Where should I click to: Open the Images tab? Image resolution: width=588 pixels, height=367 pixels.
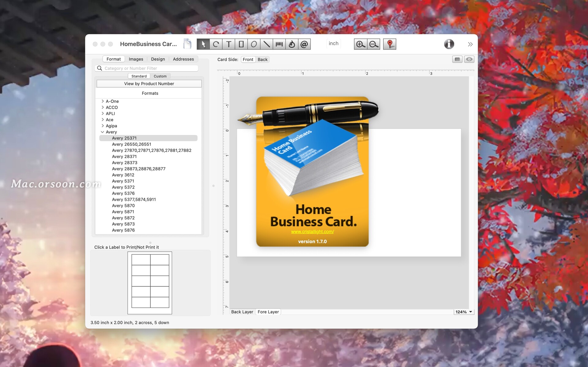[136, 59]
